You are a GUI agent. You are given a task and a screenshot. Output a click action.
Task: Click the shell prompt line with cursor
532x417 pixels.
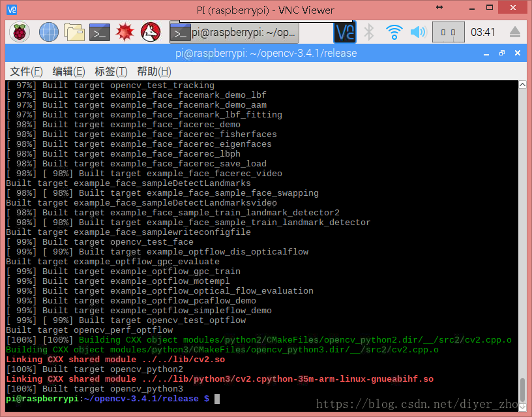click(113, 399)
